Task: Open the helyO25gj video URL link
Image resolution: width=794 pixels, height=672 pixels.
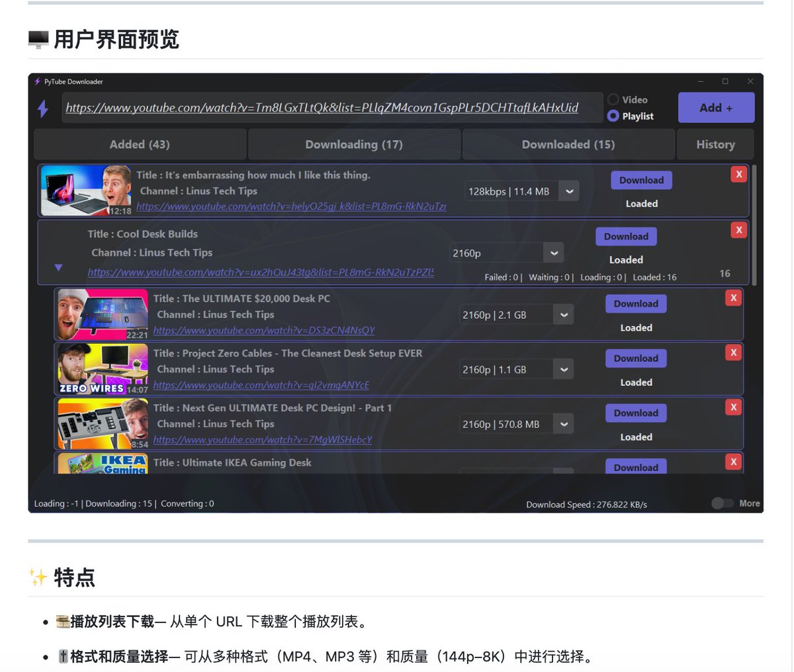Action: [x=291, y=206]
